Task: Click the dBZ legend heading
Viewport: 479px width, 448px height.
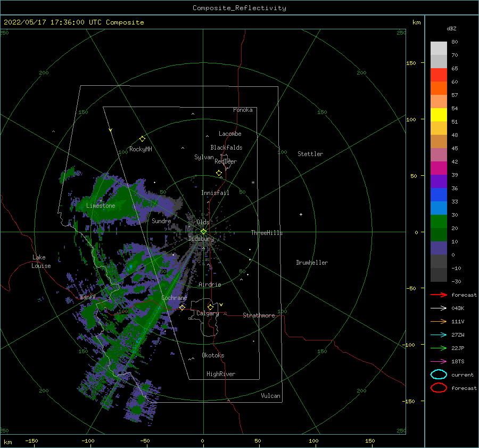Action: point(451,28)
